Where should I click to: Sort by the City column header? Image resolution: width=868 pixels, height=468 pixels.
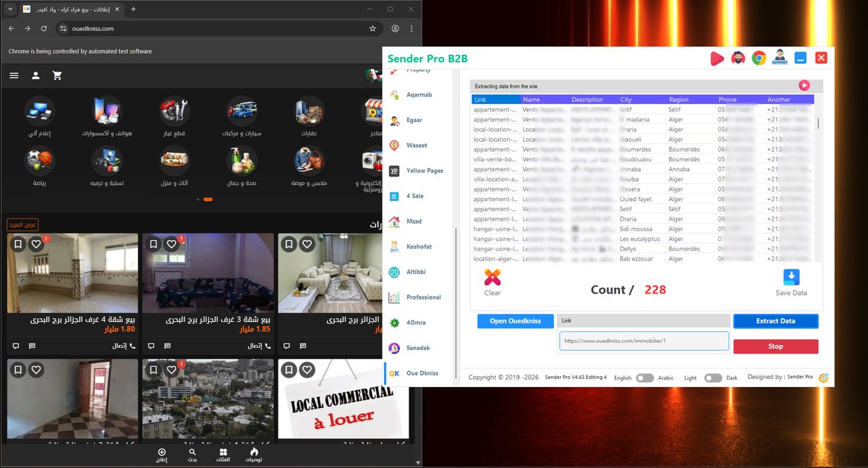coord(642,99)
